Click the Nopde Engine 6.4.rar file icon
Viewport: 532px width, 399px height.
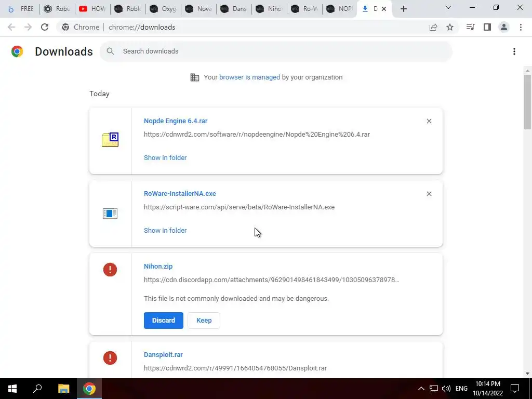[x=110, y=139]
